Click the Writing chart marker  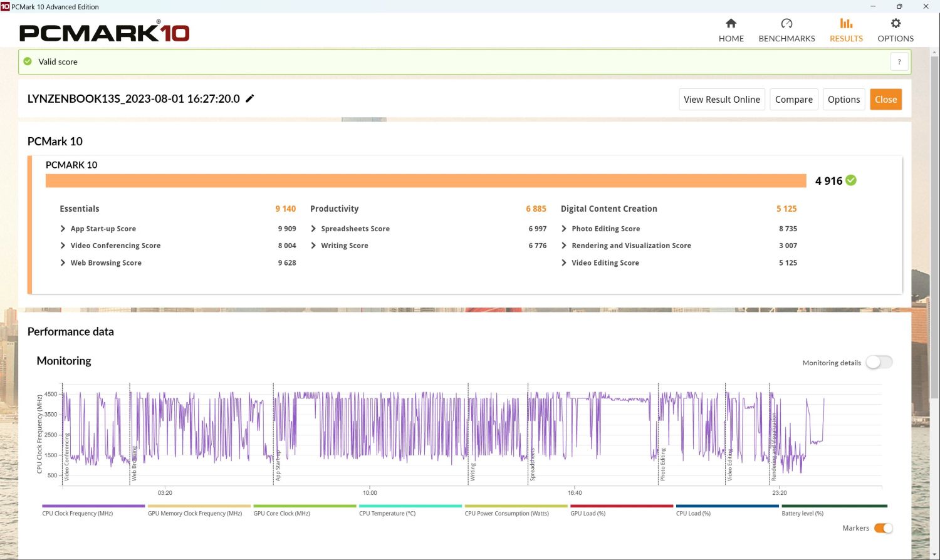pyautogui.click(x=473, y=472)
